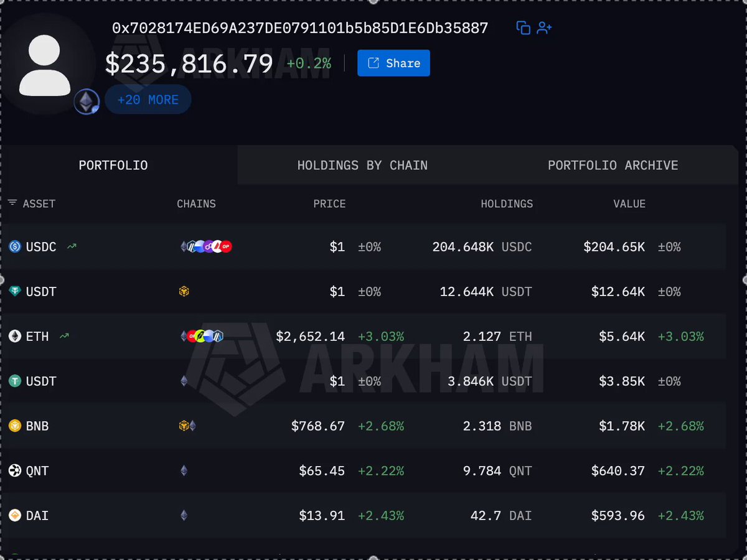Image resolution: width=747 pixels, height=560 pixels.
Task: Copy the wallet address with the copy icon
Action: [x=524, y=28]
